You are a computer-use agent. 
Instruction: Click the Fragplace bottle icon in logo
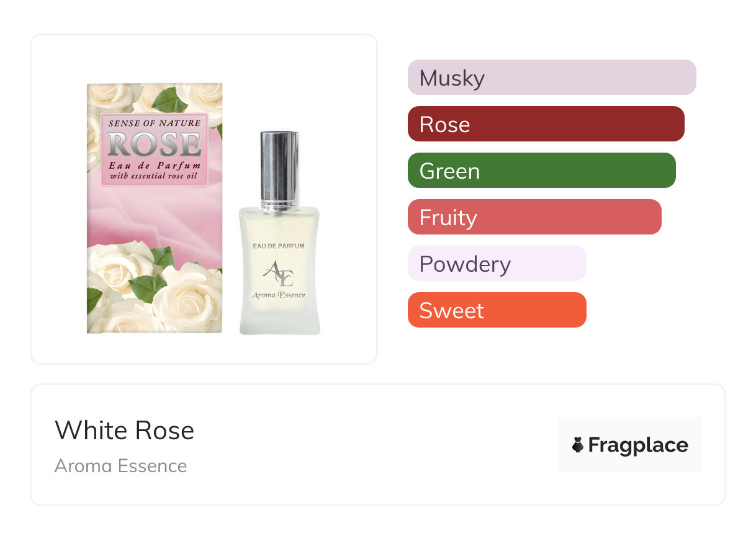(578, 445)
